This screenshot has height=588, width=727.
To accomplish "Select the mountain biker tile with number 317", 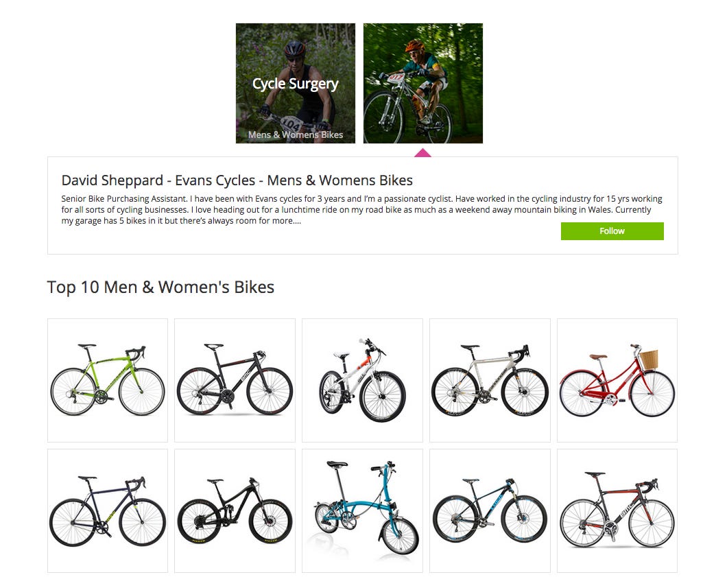I will (x=423, y=84).
